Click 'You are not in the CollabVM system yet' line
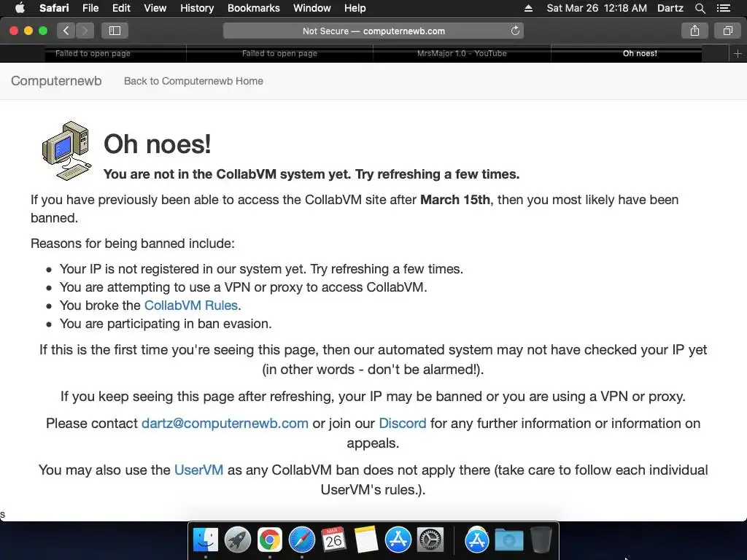The image size is (747, 560). pyautogui.click(x=311, y=174)
